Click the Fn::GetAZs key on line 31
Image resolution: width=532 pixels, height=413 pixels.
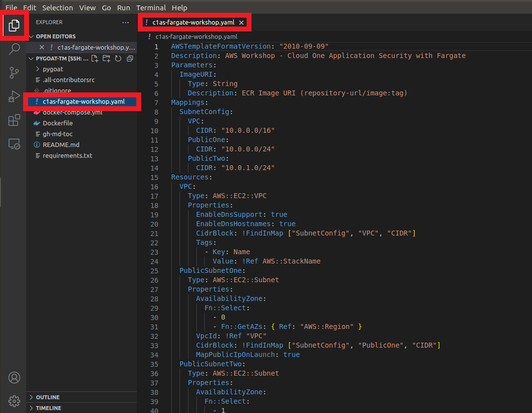(x=242, y=326)
